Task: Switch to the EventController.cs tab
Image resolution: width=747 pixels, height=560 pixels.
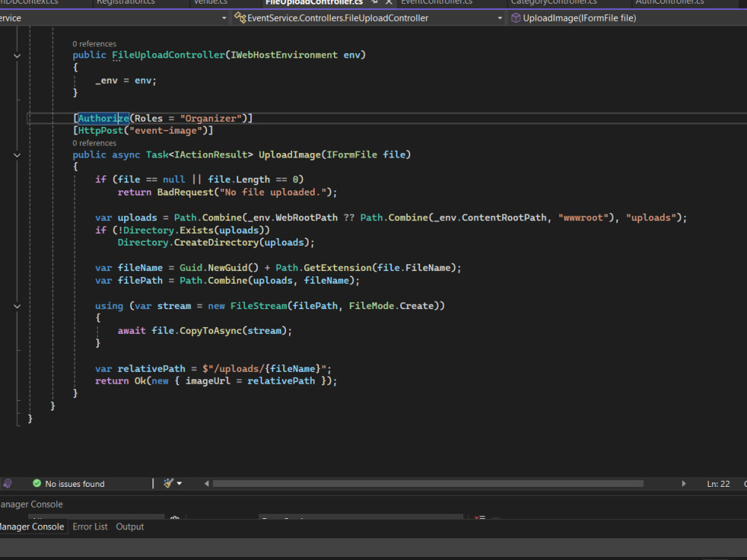Action: point(437,2)
